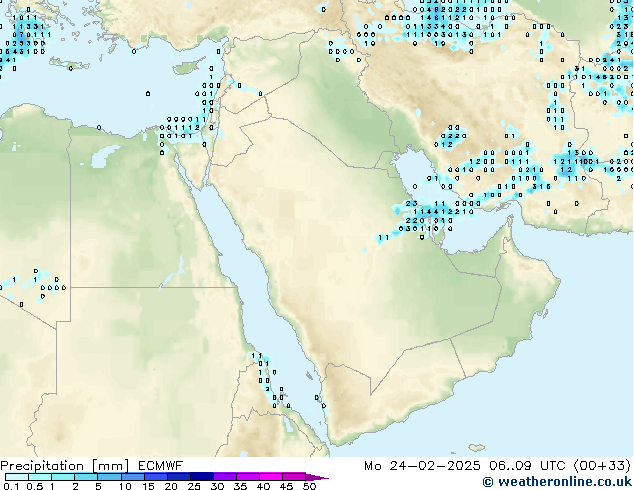Viewport: 634px width, 490px height.
Task: Click the '06..09 UTC' time text
Action: point(527,466)
